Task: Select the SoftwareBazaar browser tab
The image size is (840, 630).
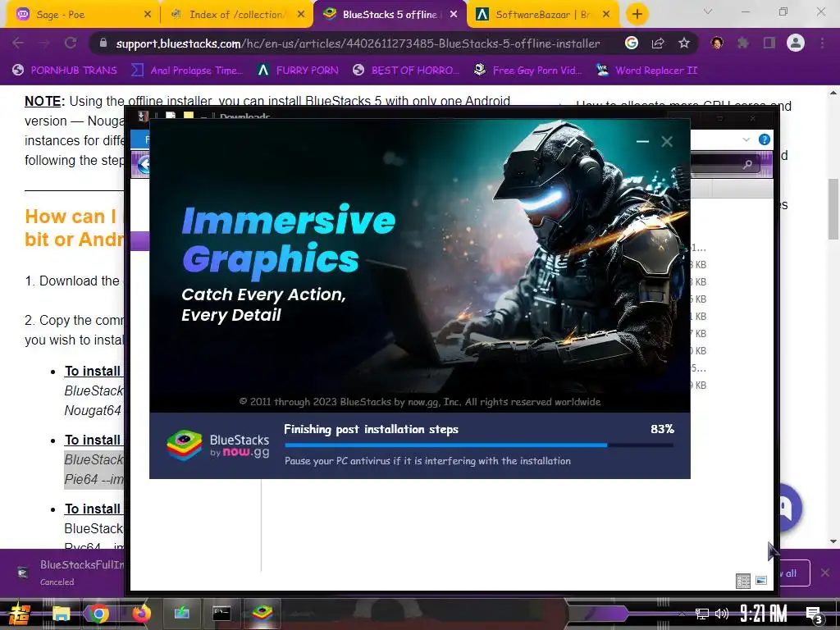Action: (541, 15)
